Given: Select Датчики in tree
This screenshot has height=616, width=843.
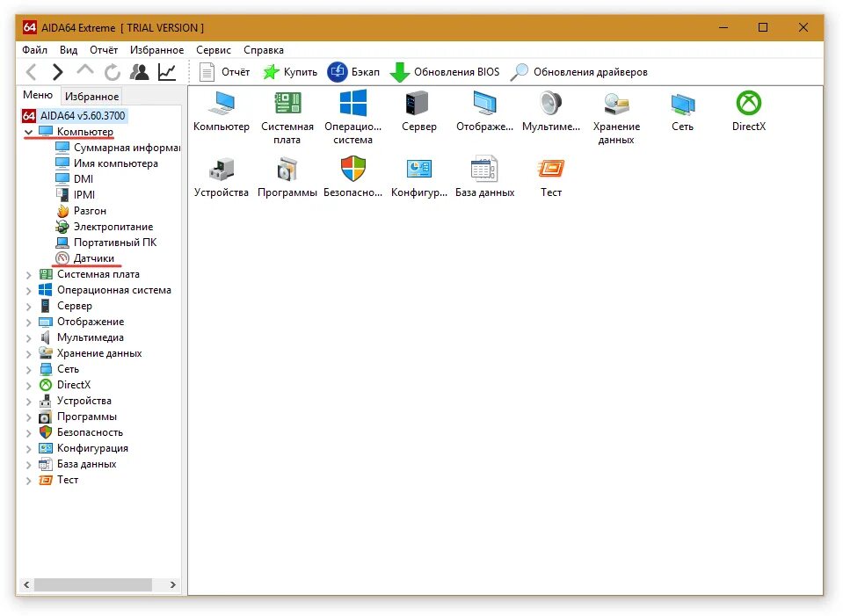Looking at the screenshot, I should coord(85,258).
